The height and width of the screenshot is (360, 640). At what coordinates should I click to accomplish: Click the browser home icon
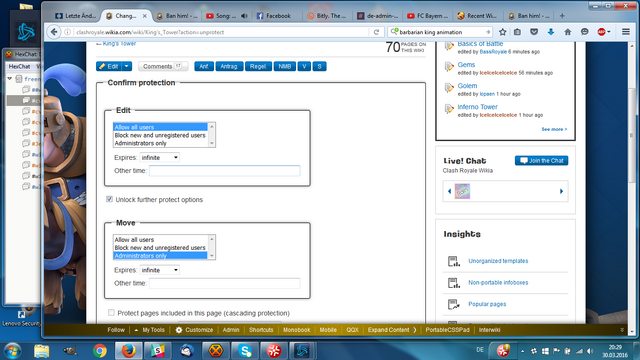point(567,32)
